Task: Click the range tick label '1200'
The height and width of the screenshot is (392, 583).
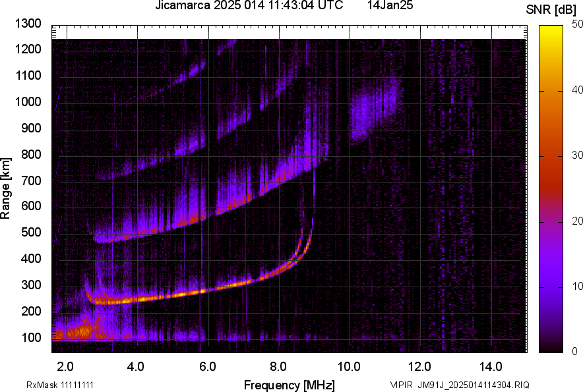Action: click(28, 49)
